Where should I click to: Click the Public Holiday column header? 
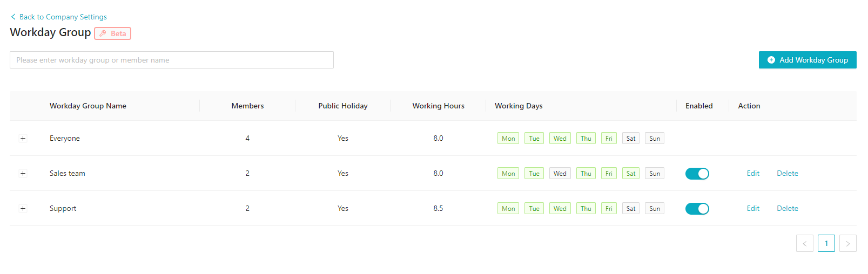pyautogui.click(x=343, y=106)
